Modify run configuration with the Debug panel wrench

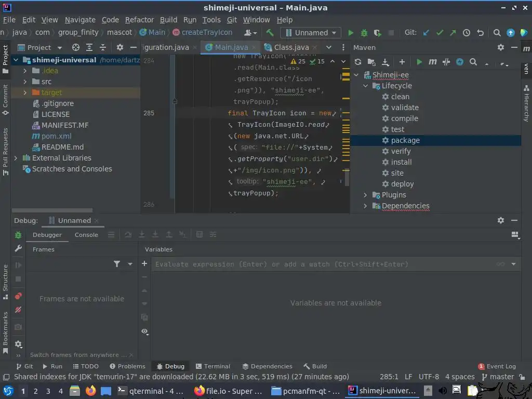click(x=18, y=249)
